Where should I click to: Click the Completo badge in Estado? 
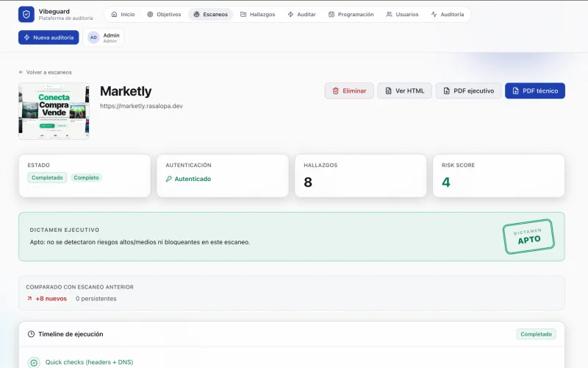86,177
